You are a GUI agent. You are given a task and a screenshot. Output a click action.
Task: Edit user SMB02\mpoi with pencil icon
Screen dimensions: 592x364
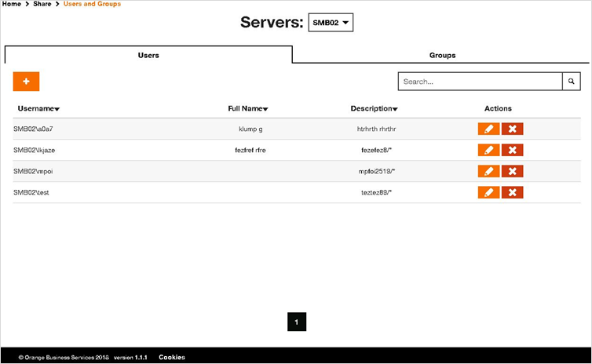pyautogui.click(x=488, y=171)
